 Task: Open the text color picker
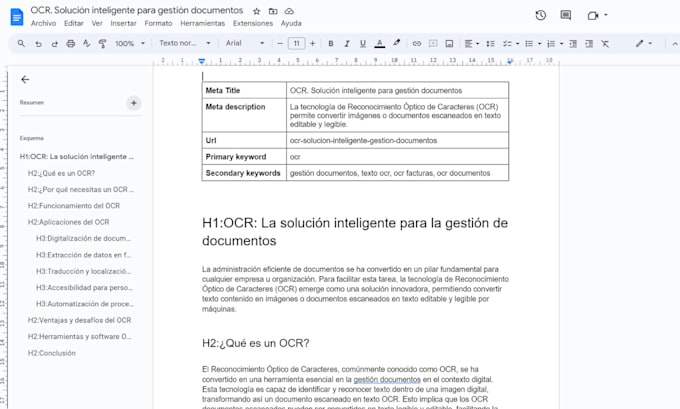coord(379,43)
